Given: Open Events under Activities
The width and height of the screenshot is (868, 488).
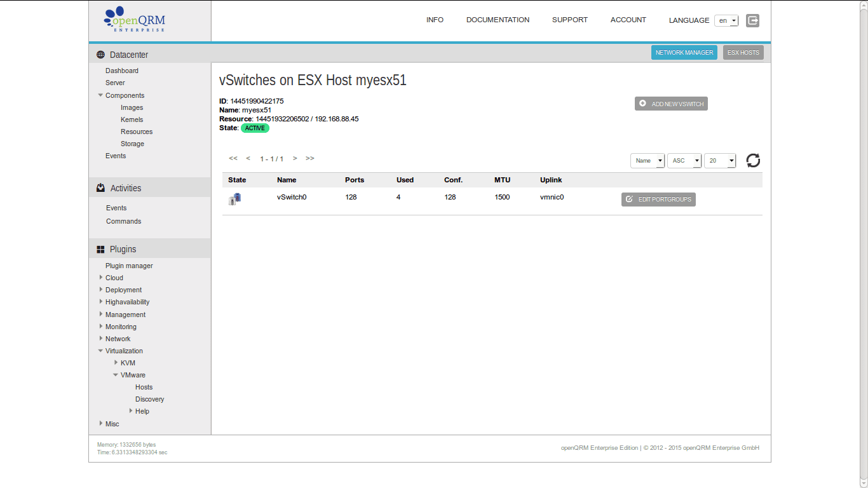Looking at the screenshot, I should point(116,208).
